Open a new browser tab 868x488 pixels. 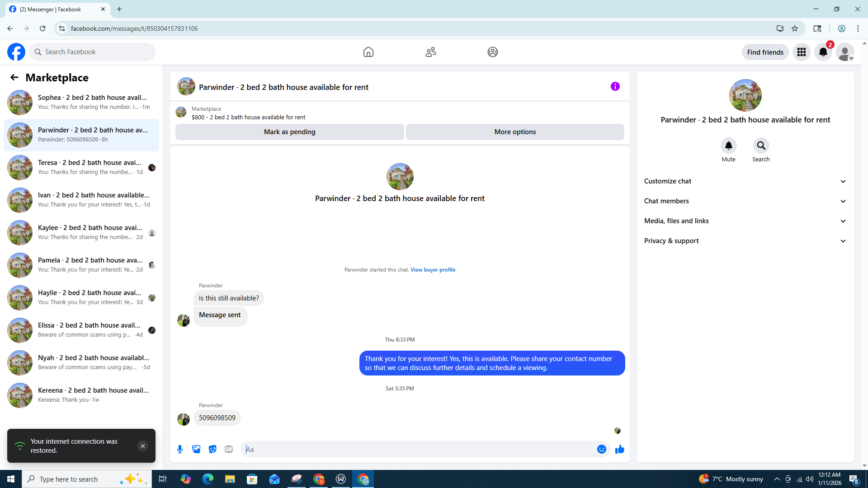119,9
